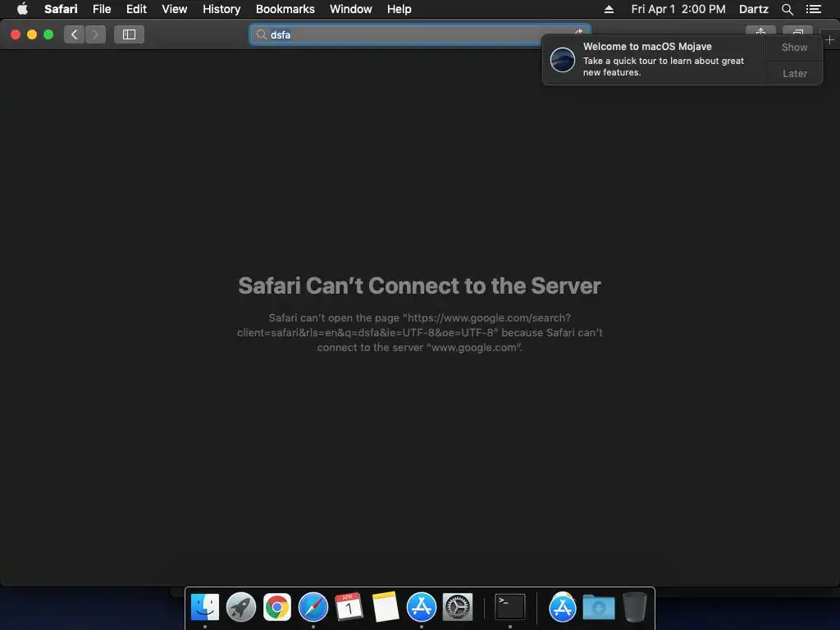Click the eject icon in menu bar

(x=609, y=9)
